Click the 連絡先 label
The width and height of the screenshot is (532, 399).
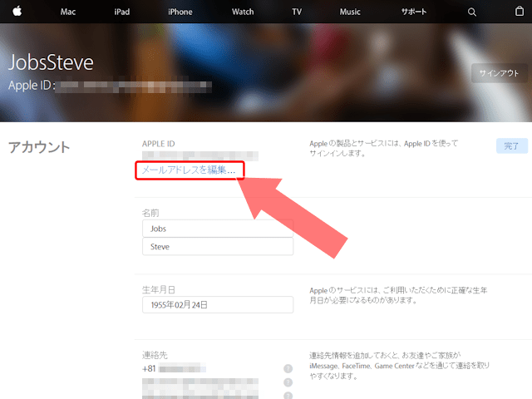[155, 355]
